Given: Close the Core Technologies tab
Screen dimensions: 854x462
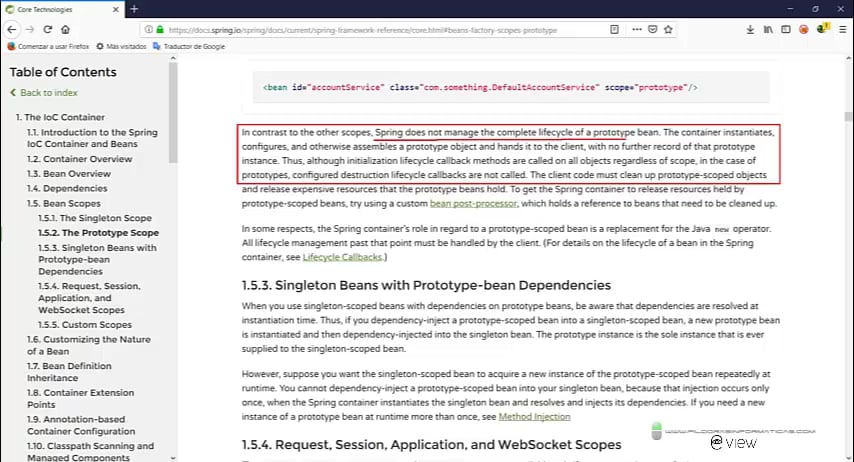Looking at the screenshot, I should 115,9.
